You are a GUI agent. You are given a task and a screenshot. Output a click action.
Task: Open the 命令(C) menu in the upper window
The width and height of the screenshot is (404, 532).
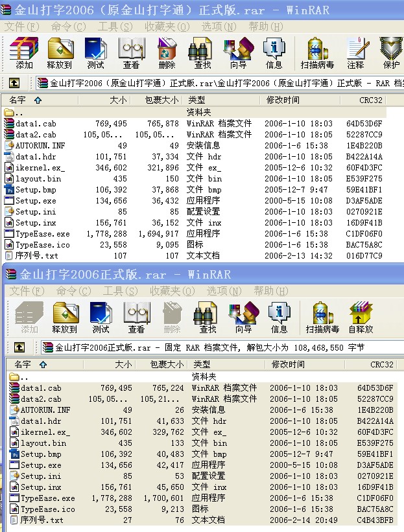(x=68, y=27)
